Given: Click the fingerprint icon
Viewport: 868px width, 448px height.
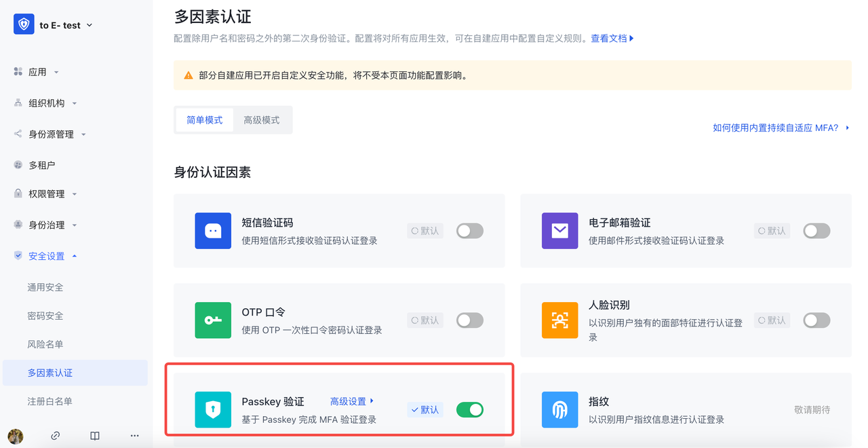Looking at the screenshot, I should click(559, 410).
